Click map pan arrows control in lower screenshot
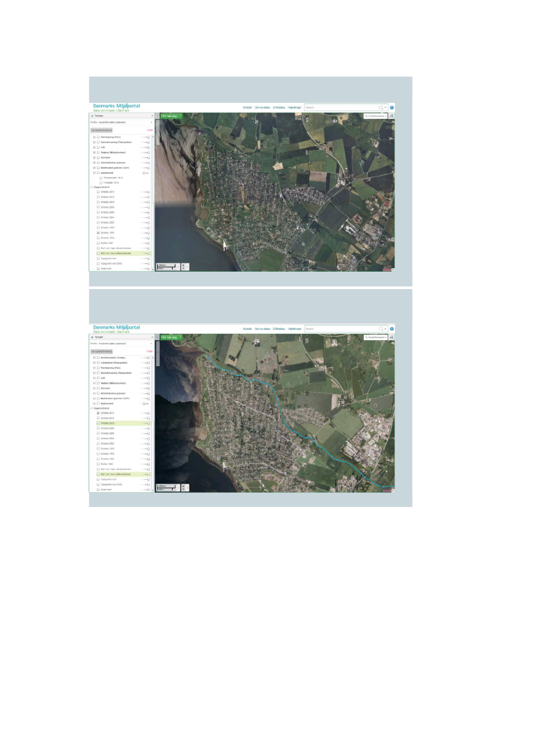The height and width of the screenshot is (756, 534). coord(185,488)
